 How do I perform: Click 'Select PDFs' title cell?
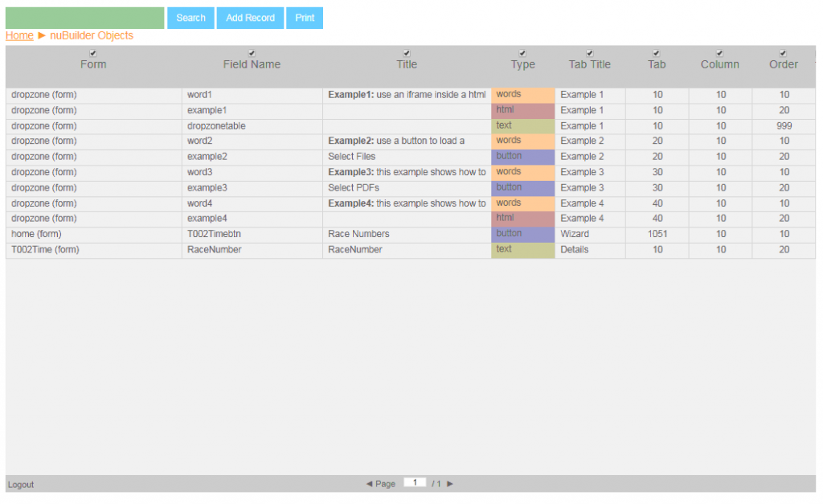tap(407, 188)
